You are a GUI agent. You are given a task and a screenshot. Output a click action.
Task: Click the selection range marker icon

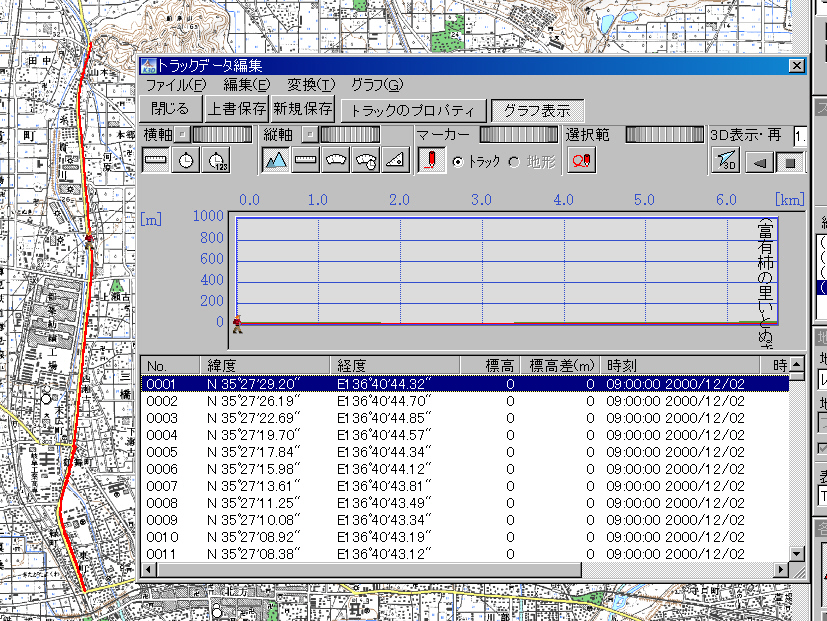(x=582, y=160)
